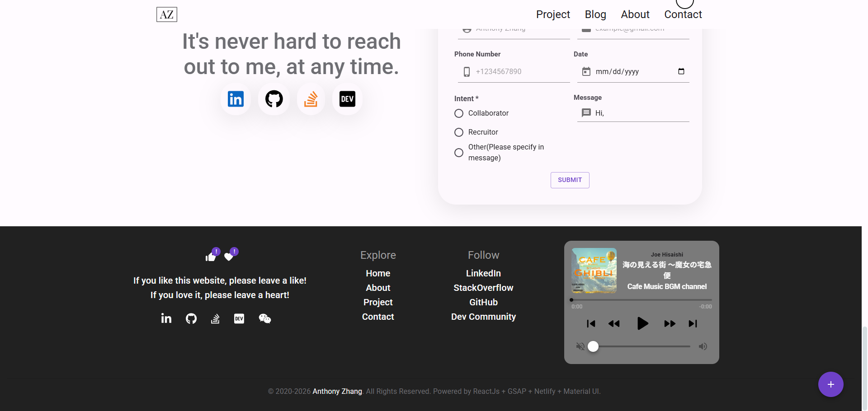868x411 pixels.
Task: Open the large GitHub icon button
Action: [x=274, y=99]
